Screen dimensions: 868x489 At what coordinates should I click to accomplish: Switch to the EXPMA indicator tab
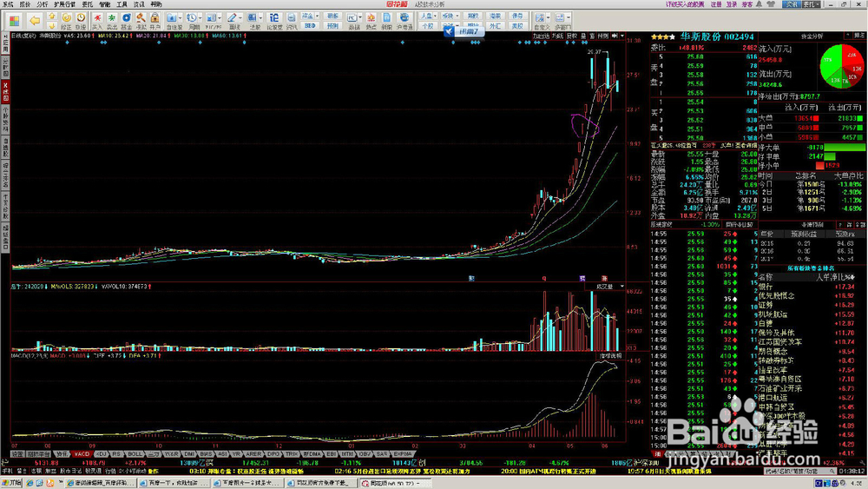click(x=402, y=453)
